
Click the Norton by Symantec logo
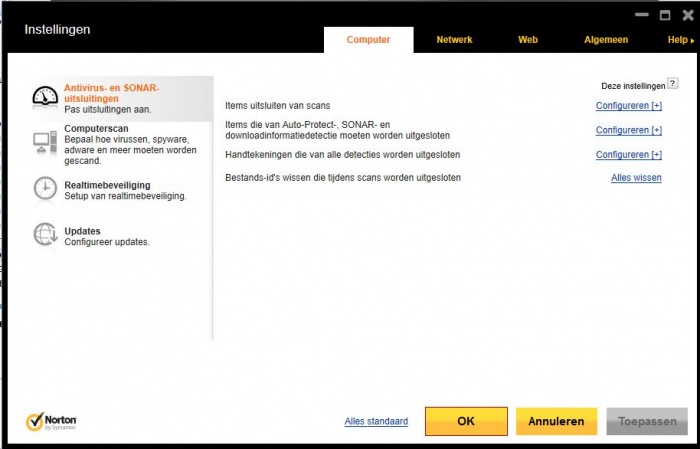click(x=51, y=421)
